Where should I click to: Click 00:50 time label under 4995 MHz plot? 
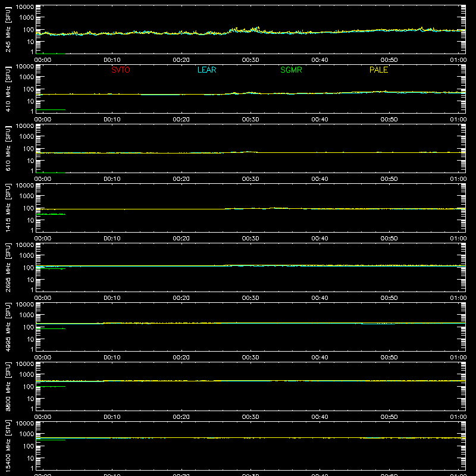pos(389,358)
